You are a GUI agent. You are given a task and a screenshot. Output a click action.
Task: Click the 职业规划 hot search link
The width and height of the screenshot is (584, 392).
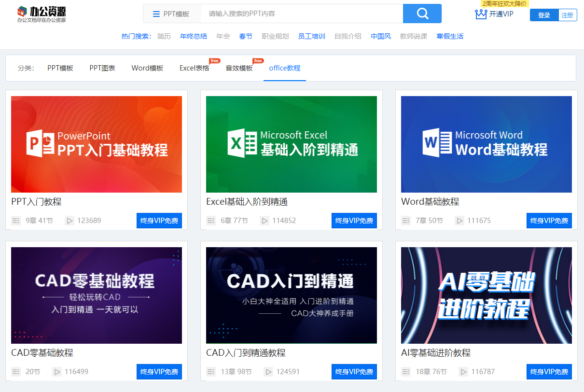[275, 36]
